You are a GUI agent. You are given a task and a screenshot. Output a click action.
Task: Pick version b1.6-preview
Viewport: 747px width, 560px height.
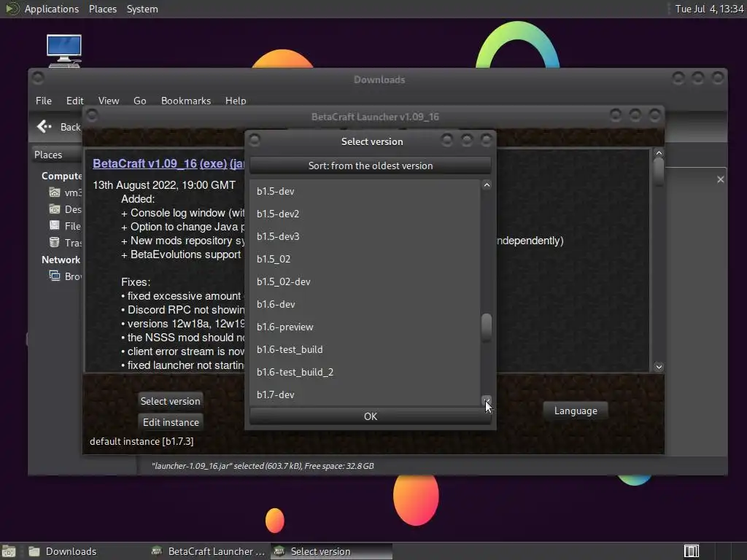[365, 327]
